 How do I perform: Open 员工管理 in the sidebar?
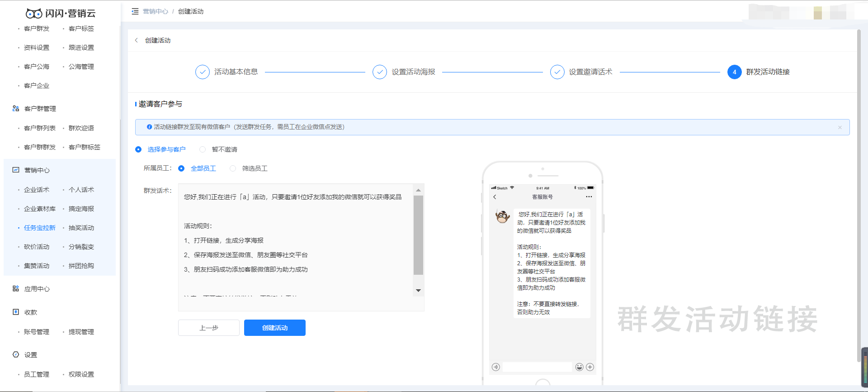coord(37,374)
